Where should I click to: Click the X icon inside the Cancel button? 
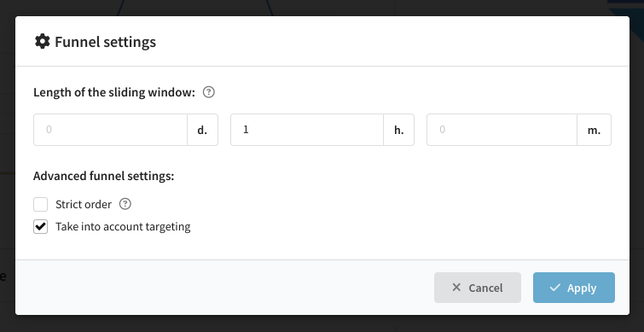tap(456, 288)
